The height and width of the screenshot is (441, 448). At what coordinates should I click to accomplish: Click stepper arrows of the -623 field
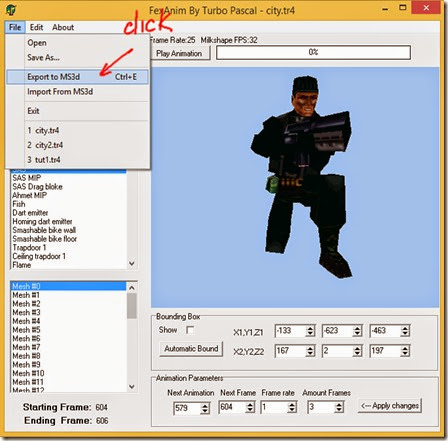tap(357, 331)
